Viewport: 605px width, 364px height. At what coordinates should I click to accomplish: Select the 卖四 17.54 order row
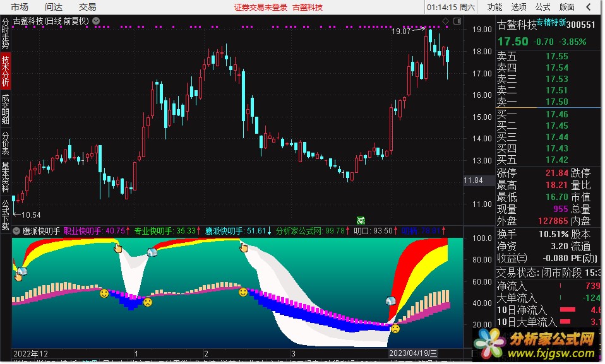pos(549,68)
